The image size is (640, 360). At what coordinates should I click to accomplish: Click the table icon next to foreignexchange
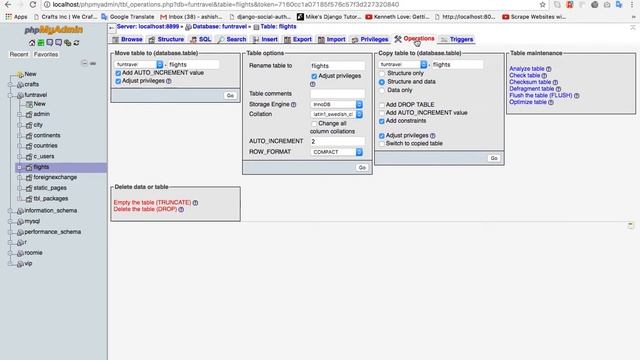point(29,178)
